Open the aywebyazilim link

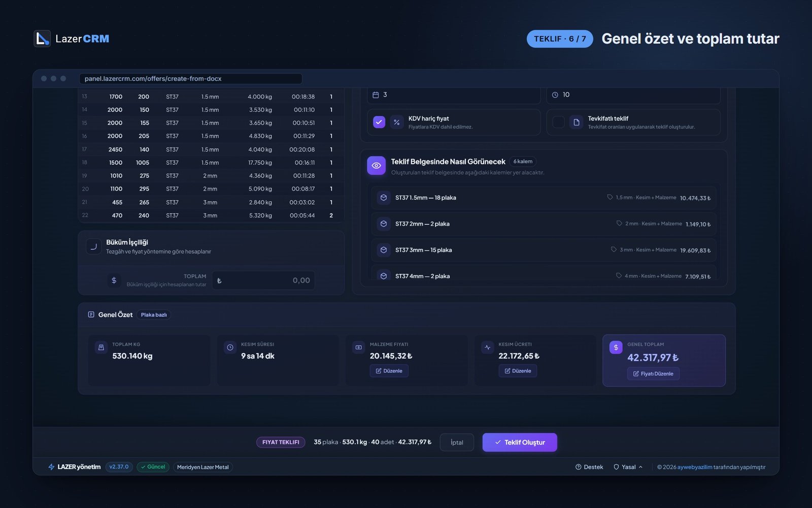[695, 467]
